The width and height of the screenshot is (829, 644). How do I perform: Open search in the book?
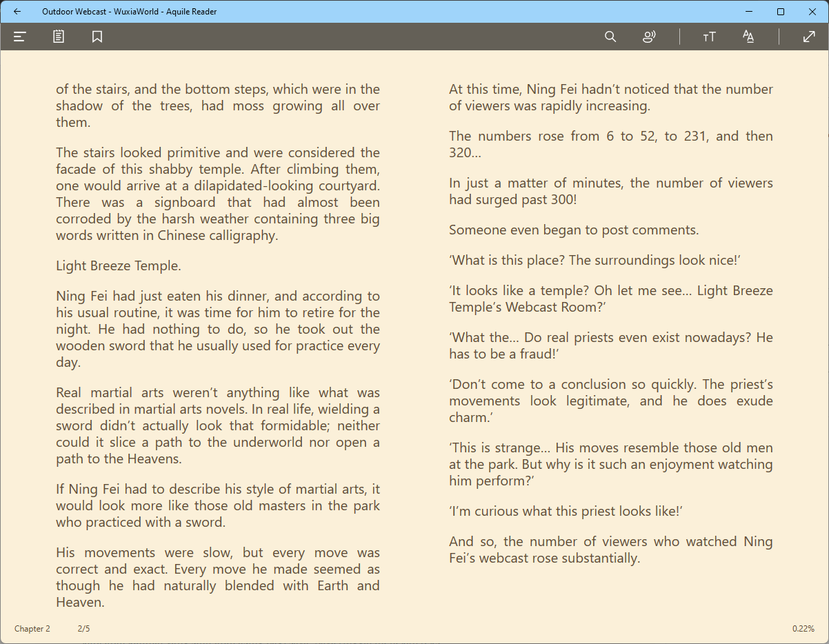(610, 37)
